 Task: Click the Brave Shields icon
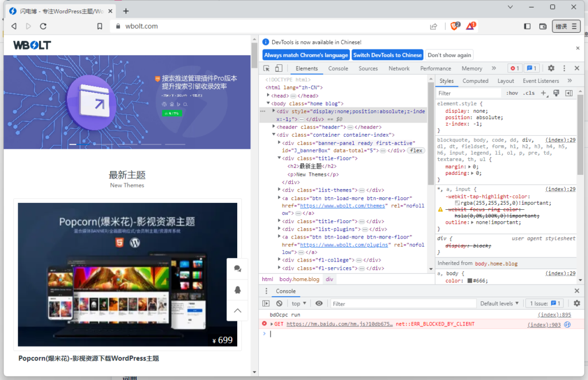point(455,26)
